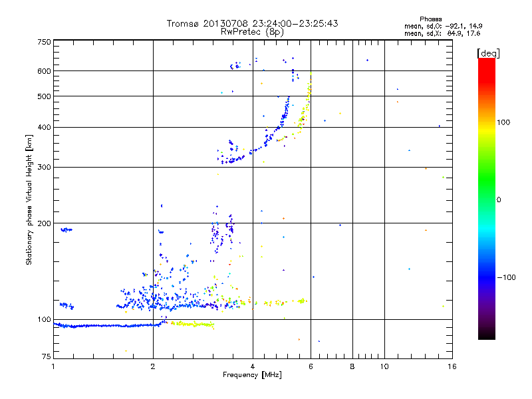Click the '300' height axis label
532x399 pixels.
coord(44,167)
